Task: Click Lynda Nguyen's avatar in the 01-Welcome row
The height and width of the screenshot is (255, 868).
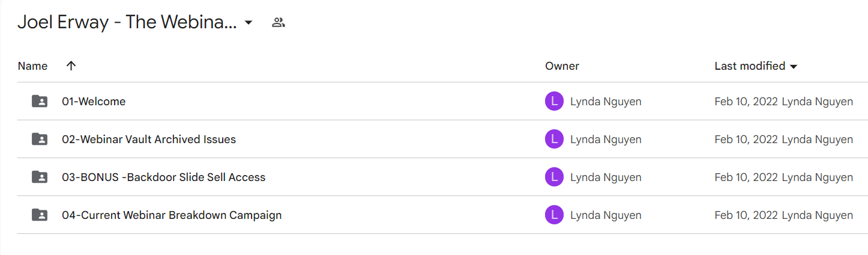Action: pos(555,102)
